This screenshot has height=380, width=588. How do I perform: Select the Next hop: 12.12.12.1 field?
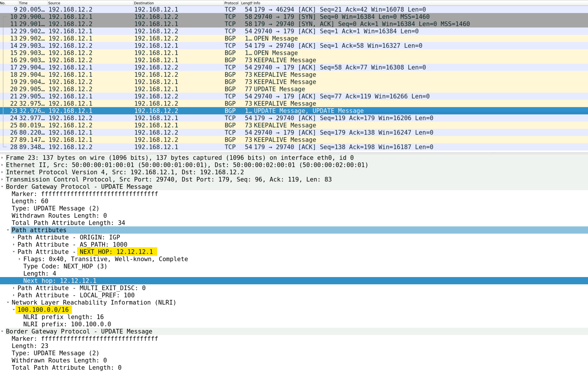pyautogui.click(x=294, y=281)
